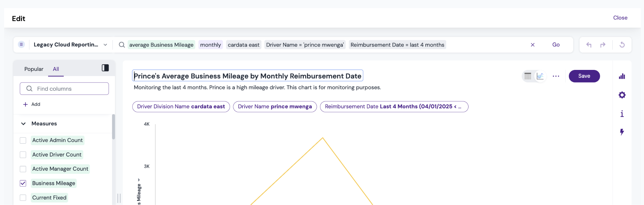
Task: Check the Current Fixed checkbox
Action: 23,198
